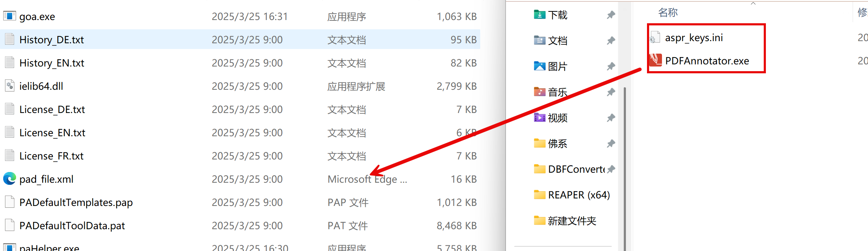This screenshot has height=251, width=868.
Task: Select the License_EN.txt file
Action: (52, 133)
